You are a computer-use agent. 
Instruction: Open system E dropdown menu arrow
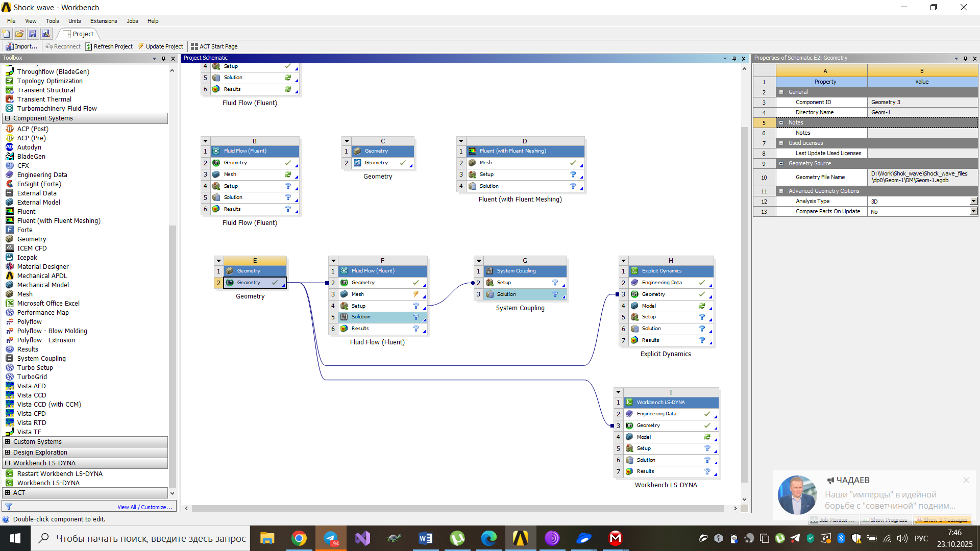(218, 261)
